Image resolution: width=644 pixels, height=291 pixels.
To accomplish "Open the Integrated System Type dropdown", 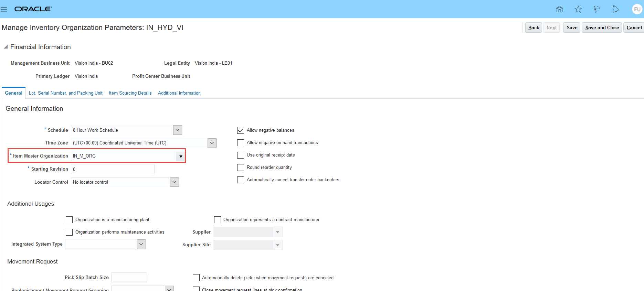I will pos(141,244).
